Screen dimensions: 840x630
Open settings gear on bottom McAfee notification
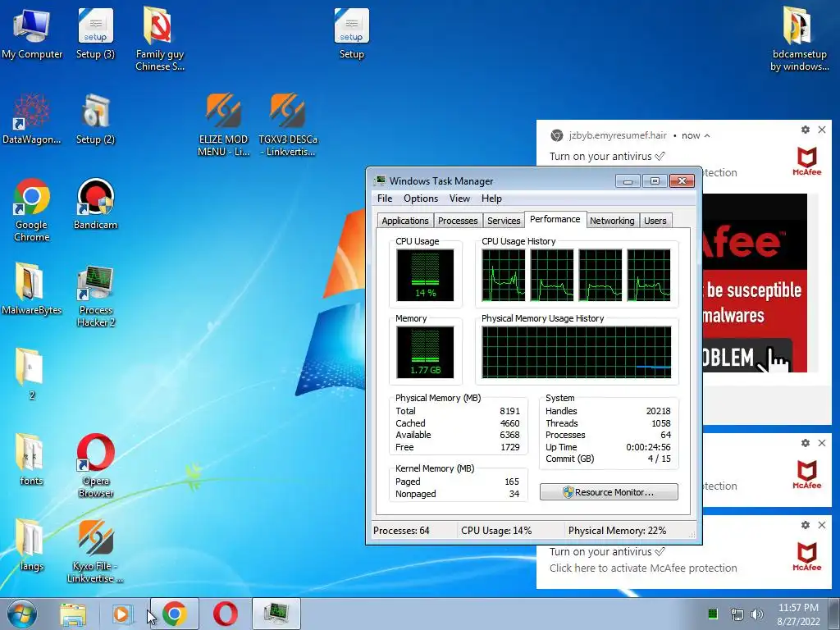click(x=806, y=525)
